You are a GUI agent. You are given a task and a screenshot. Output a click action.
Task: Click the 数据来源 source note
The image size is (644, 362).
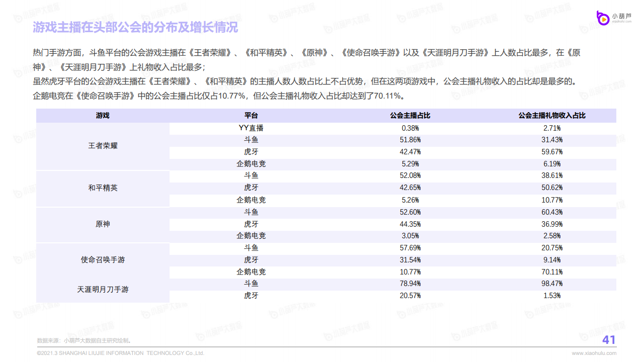(x=84, y=340)
